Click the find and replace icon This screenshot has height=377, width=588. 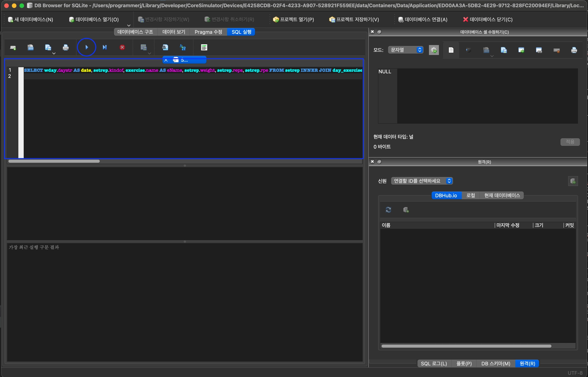coord(183,47)
